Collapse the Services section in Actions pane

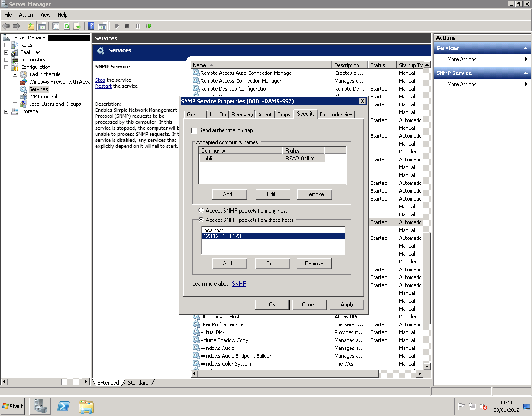click(526, 48)
